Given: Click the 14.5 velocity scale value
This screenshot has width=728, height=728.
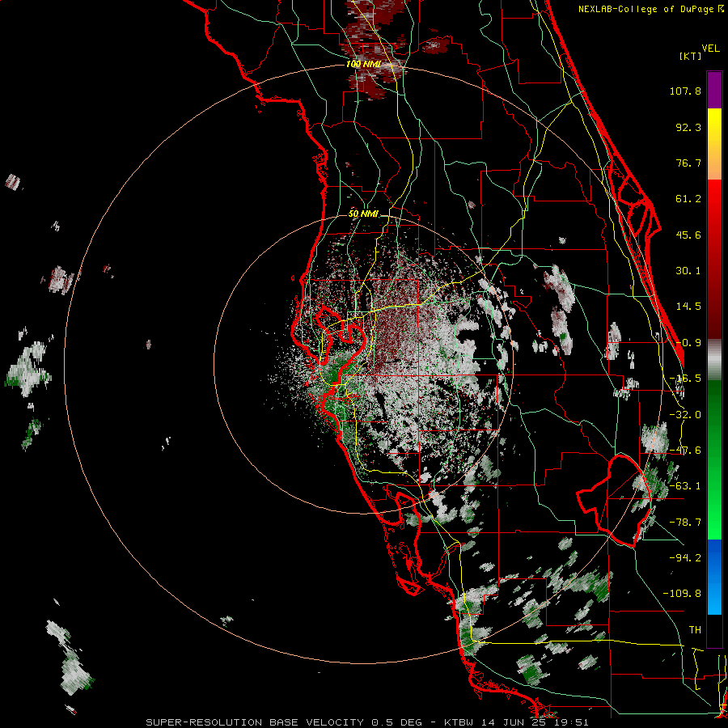Looking at the screenshot, I should [688, 307].
